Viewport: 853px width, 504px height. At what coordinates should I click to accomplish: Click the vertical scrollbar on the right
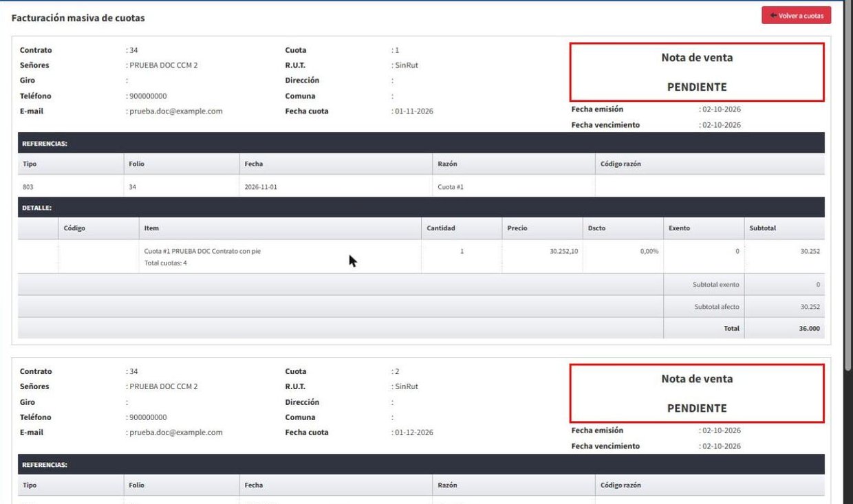pos(847,186)
